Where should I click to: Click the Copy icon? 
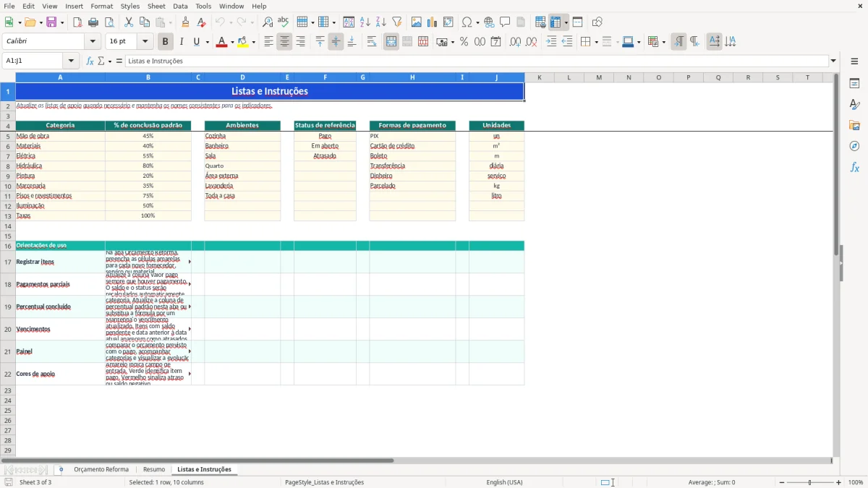pos(144,22)
